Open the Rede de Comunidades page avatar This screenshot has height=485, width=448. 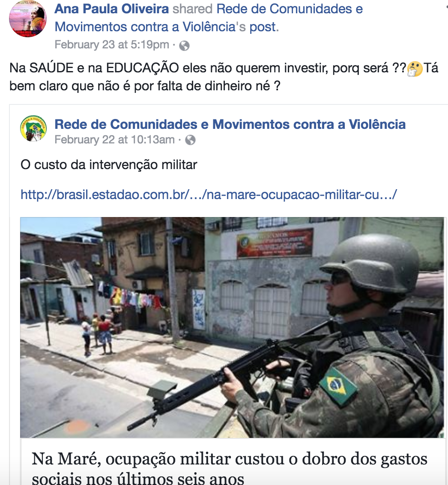pyautogui.click(x=33, y=128)
